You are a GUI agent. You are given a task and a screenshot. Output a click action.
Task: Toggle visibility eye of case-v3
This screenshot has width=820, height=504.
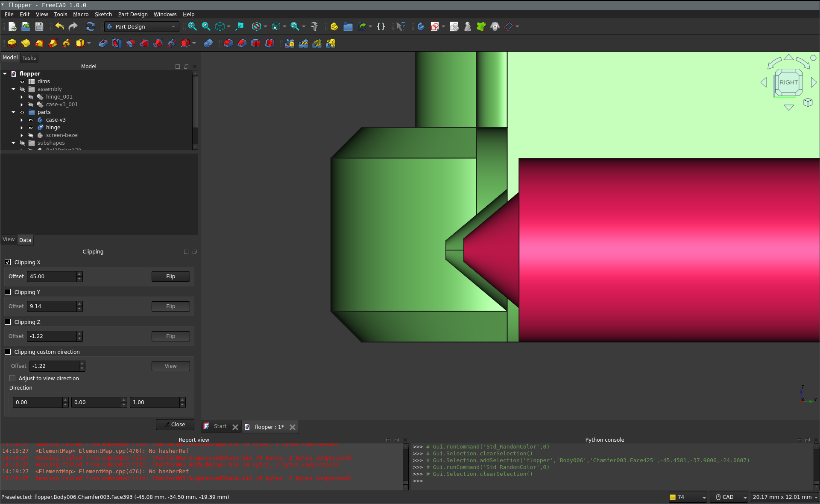[31, 120]
